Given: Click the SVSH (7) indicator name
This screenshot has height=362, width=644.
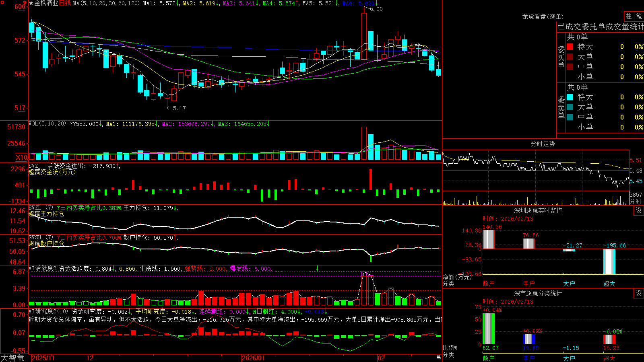Looking at the screenshot, I should coord(41,238).
